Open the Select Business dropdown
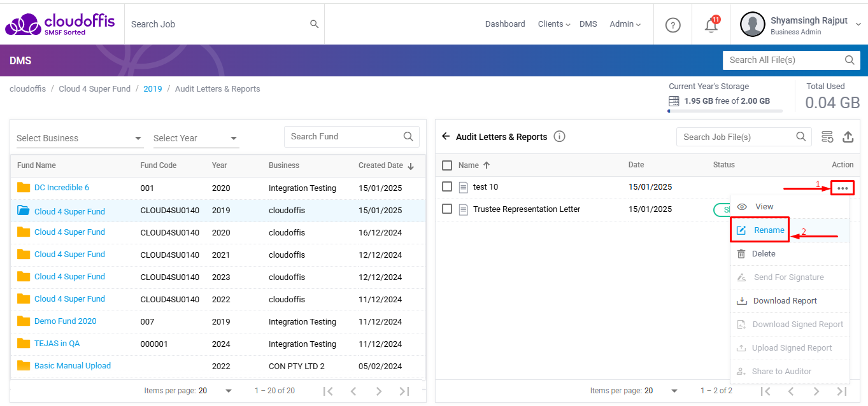The width and height of the screenshot is (868, 406). pyautogui.click(x=80, y=138)
